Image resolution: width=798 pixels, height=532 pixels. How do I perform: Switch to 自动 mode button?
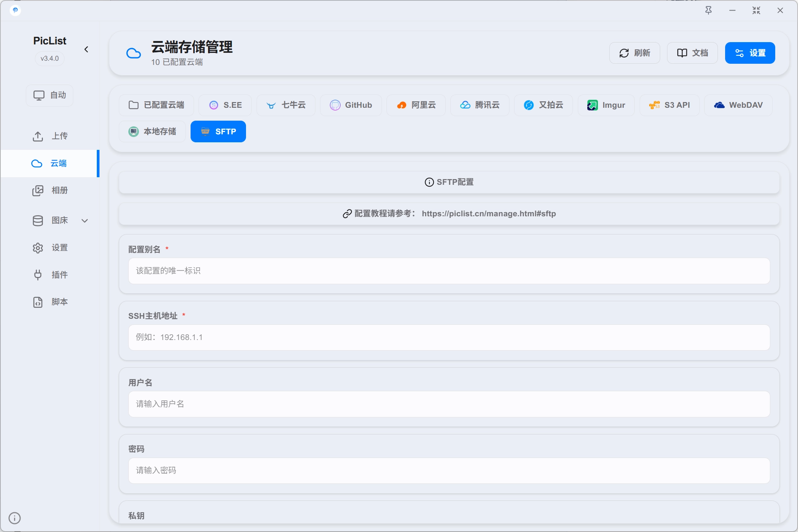[x=49, y=95]
